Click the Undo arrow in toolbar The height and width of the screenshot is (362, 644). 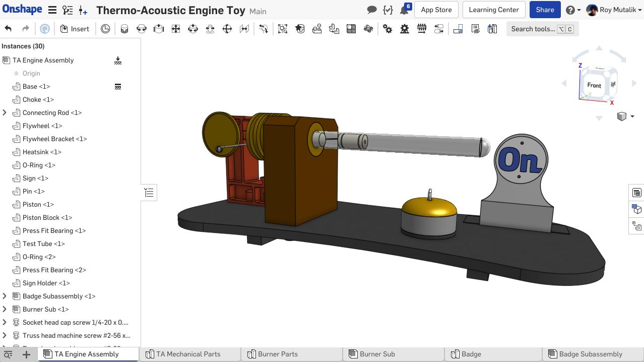point(8,29)
